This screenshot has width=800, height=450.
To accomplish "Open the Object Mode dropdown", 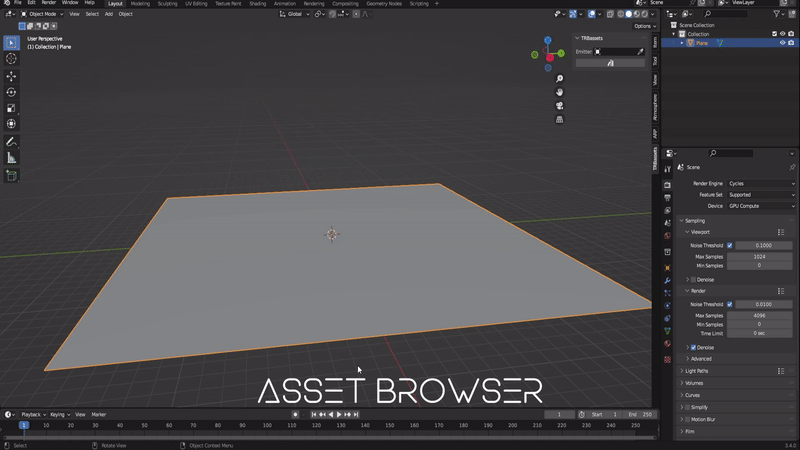I will click(42, 14).
